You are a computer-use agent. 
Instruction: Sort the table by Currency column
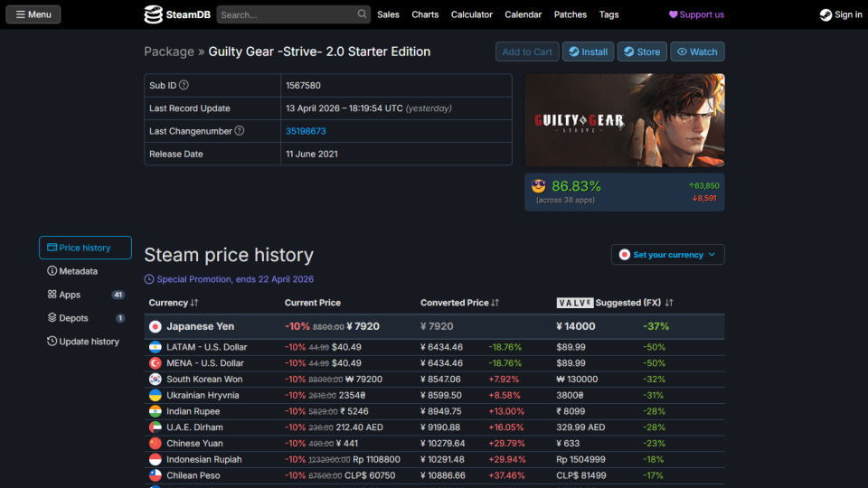(x=174, y=303)
